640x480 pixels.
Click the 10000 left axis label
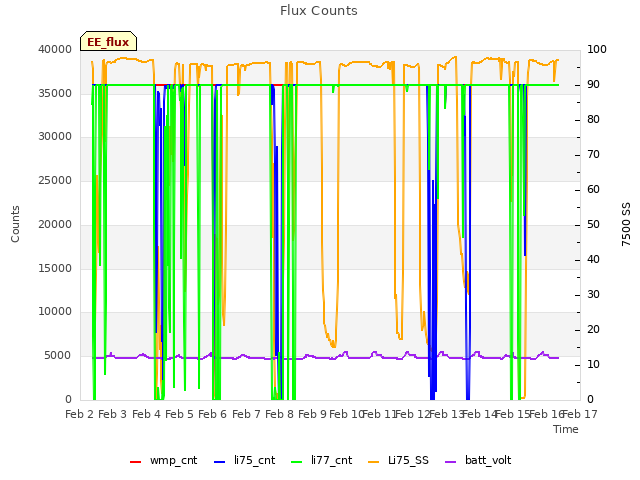pos(55,311)
